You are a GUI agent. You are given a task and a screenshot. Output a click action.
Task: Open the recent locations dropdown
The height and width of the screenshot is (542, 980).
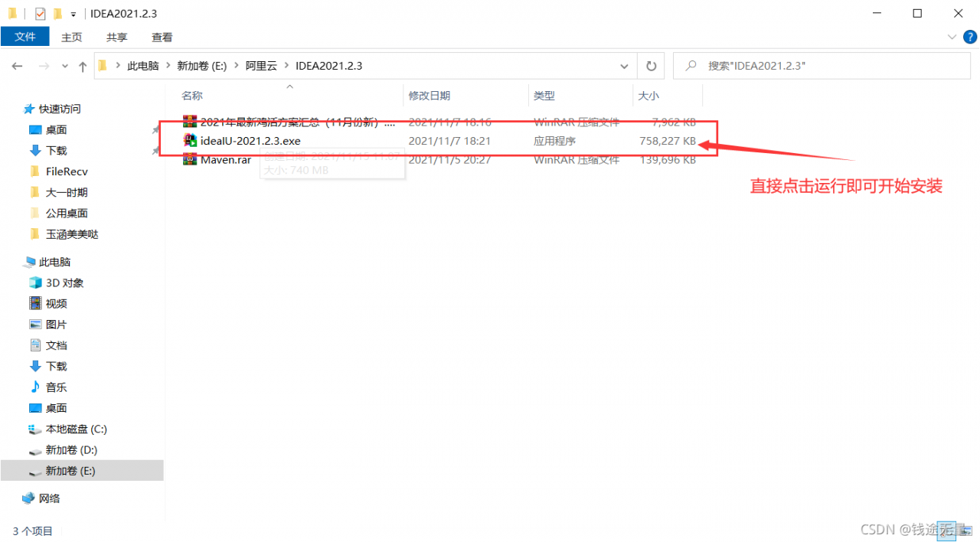click(x=65, y=67)
